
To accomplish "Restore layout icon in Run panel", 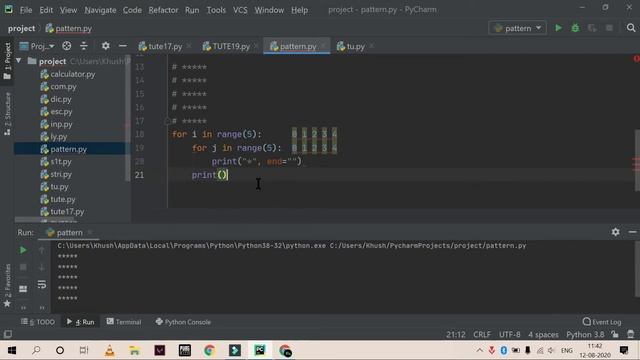I will (23, 289).
